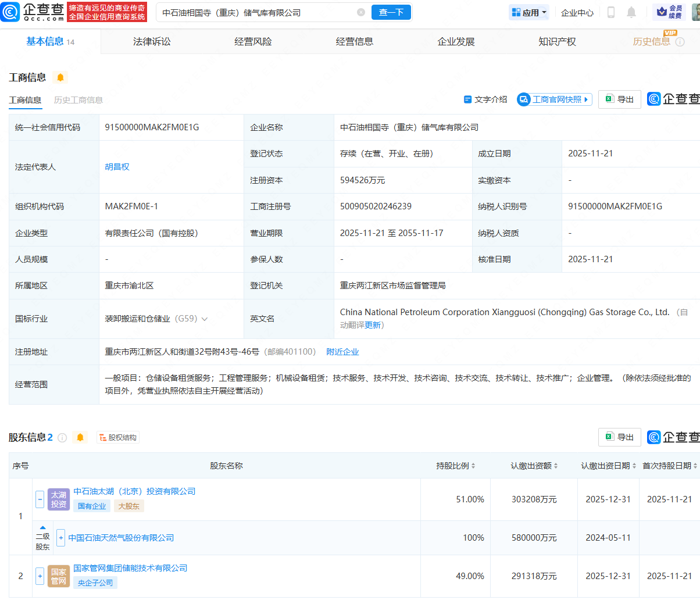The image size is (700, 600).
Task: Click the 查一下 search button
Action: click(391, 12)
